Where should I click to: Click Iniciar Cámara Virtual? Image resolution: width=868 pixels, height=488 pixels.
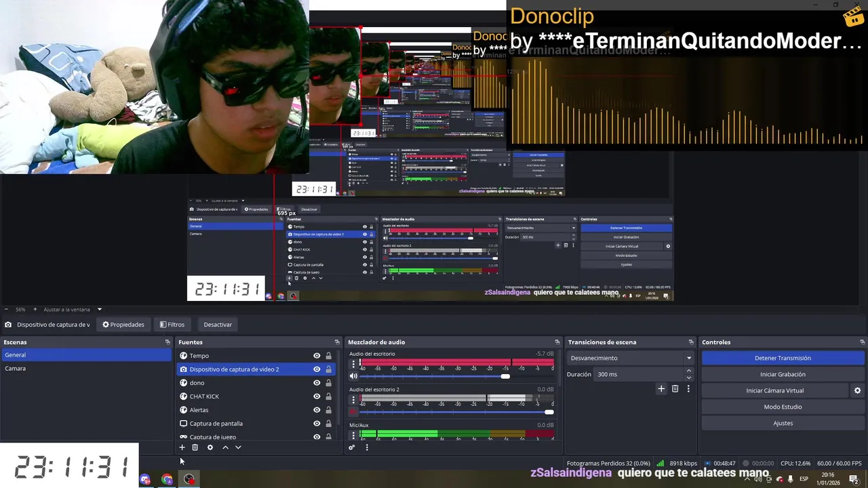point(775,390)
